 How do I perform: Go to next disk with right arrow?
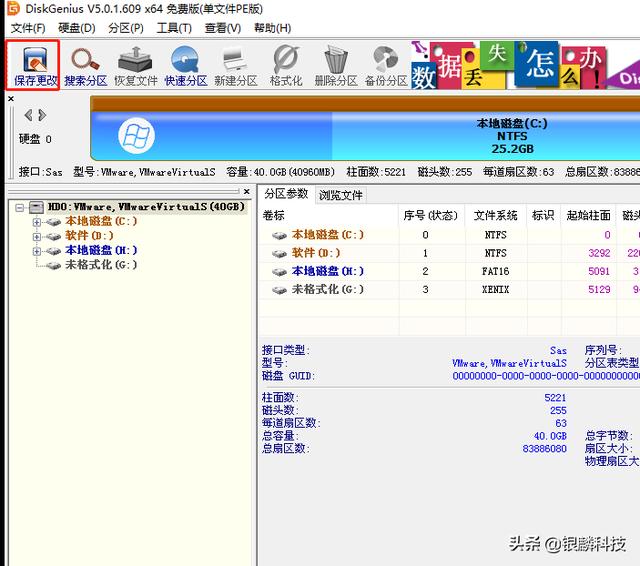pos(42,115)
